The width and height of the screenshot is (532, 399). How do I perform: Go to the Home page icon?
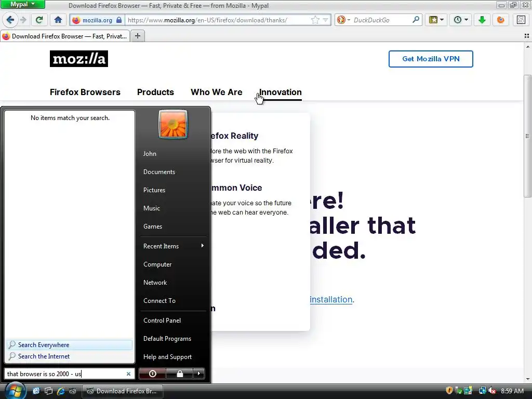(x=58, y=20)
